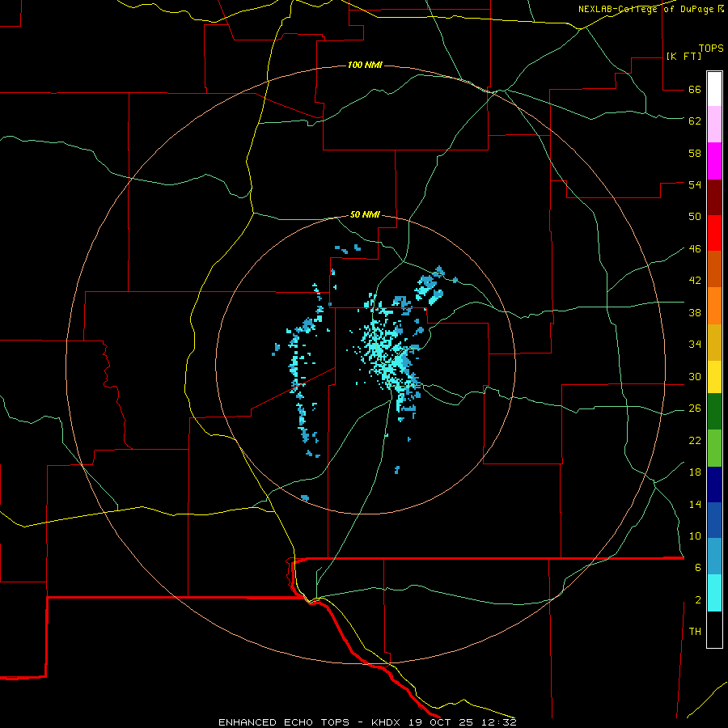Select the magenta legend swatch

pos(714,161)
